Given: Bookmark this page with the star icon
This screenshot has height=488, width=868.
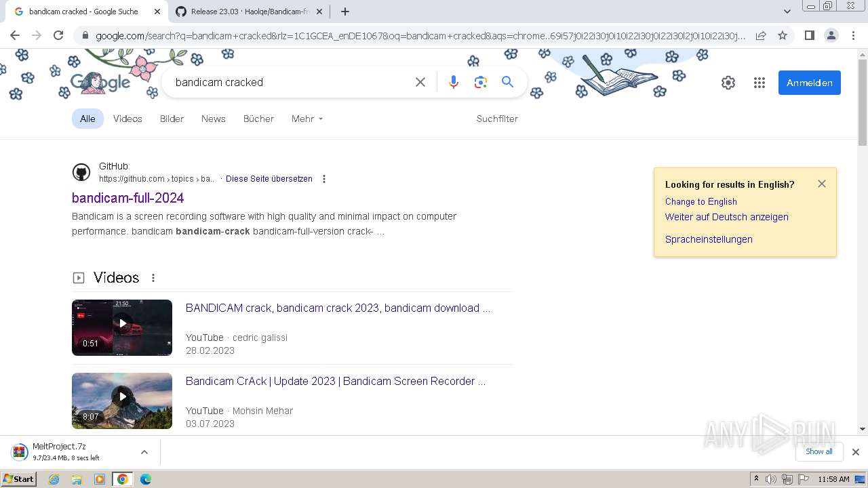Looking at the screenshot, I should (783, 35).
